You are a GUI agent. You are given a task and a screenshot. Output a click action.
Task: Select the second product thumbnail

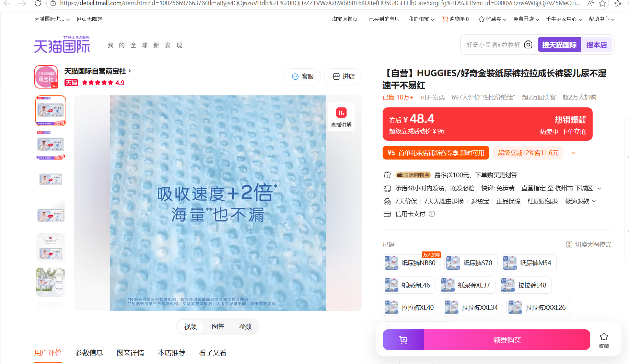pyautogui.click(x=51, y=145)
